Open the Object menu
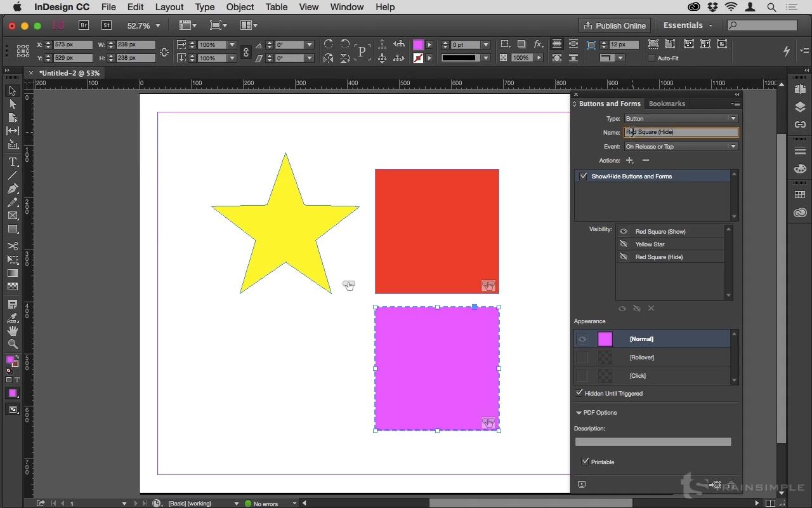812x508 pixels. 240,7
